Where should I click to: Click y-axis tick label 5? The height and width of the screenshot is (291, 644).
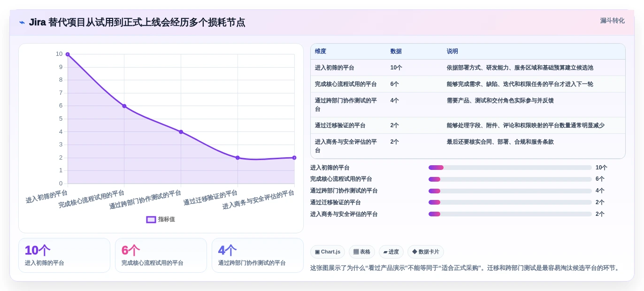pos(61,119)
